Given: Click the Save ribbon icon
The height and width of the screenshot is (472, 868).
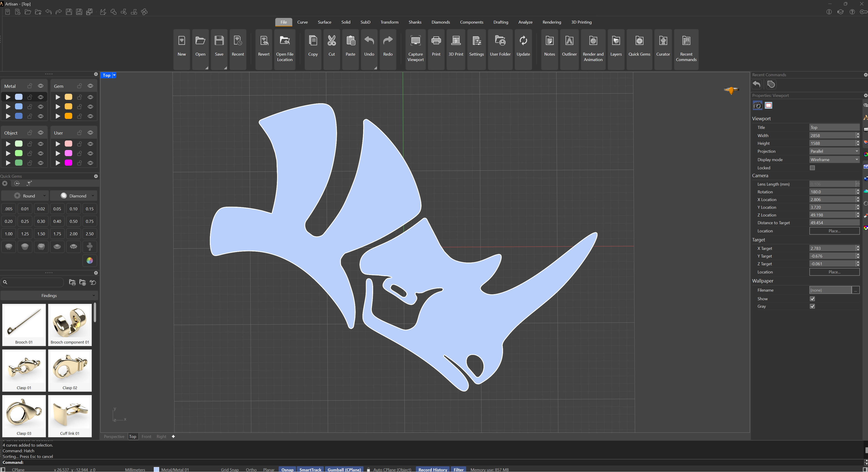Looking at the screenshot, I should click(219, 41).
